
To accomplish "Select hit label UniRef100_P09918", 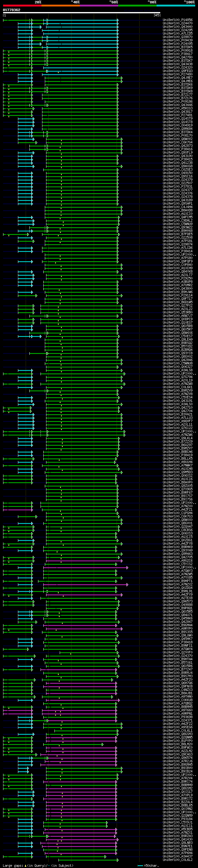I will (x=178, y=51).
